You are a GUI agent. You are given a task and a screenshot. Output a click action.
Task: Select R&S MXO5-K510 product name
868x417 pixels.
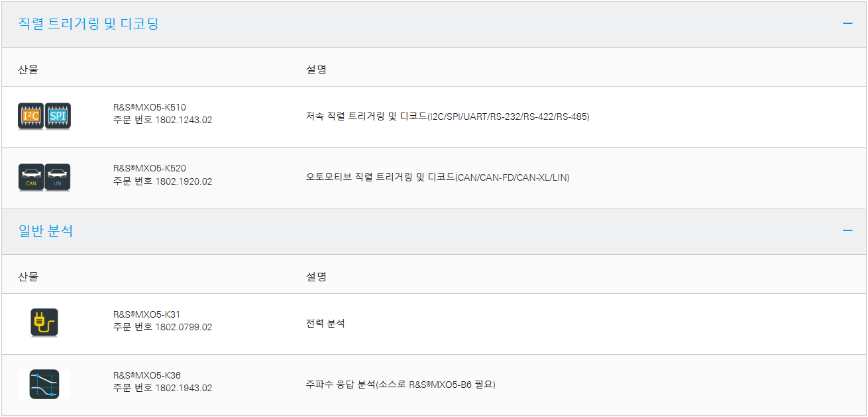pyautogui.click(x=150, y=107)
